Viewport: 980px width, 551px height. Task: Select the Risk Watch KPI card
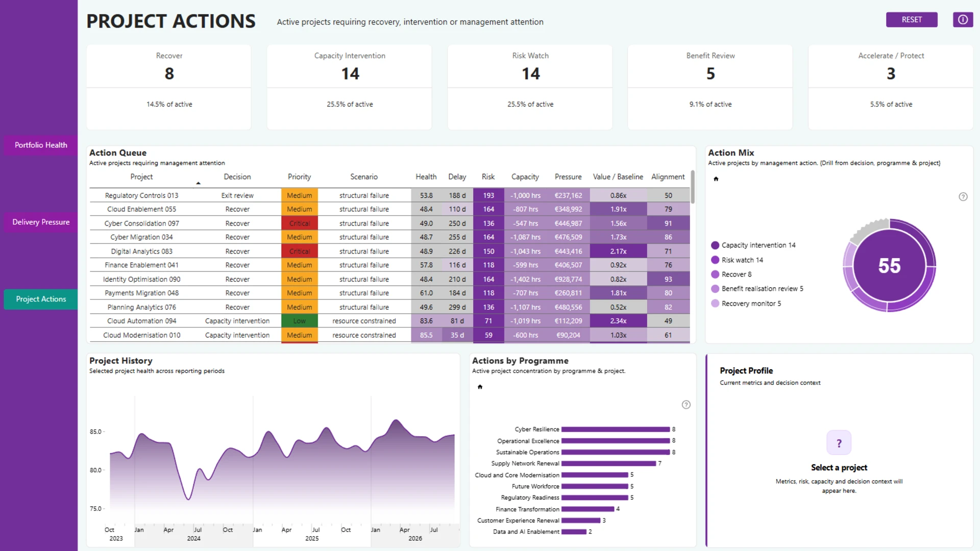pos(530,87)
